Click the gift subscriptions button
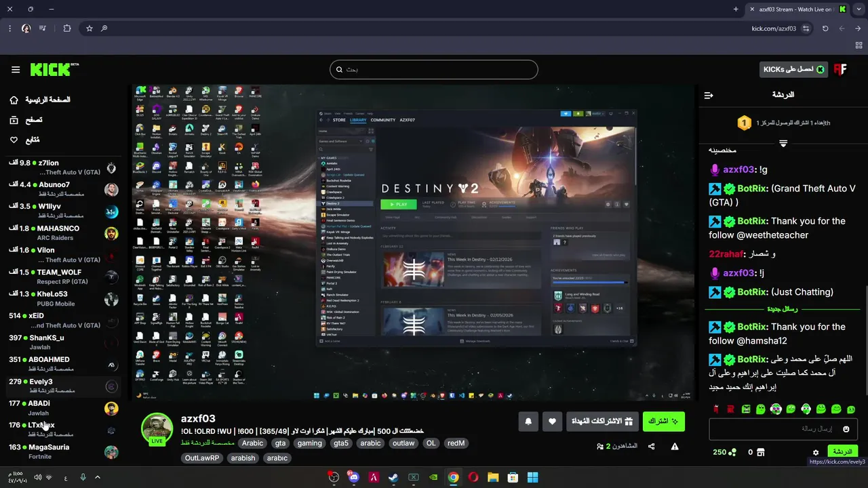The height and width of the screenshot is (488, 868). pyautogui.click(x=602, y=422)
